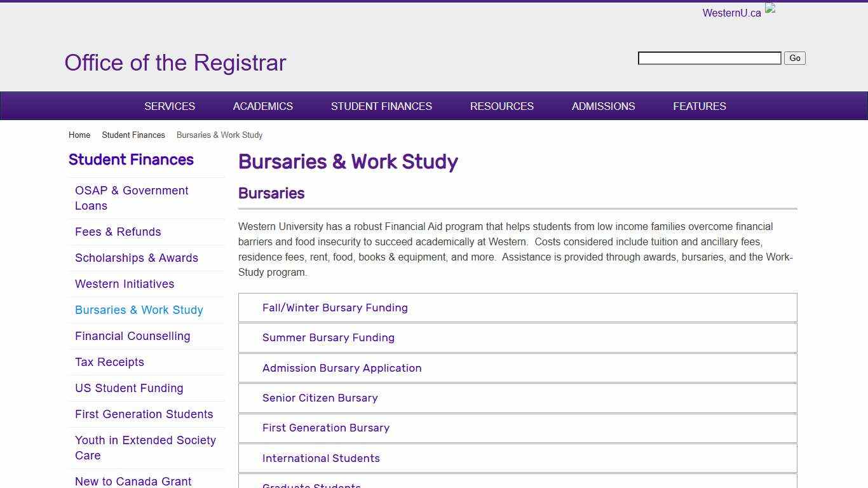
Task: Open the RESOURCES menu
Action: pyautogui.click(x=501, y=106)
